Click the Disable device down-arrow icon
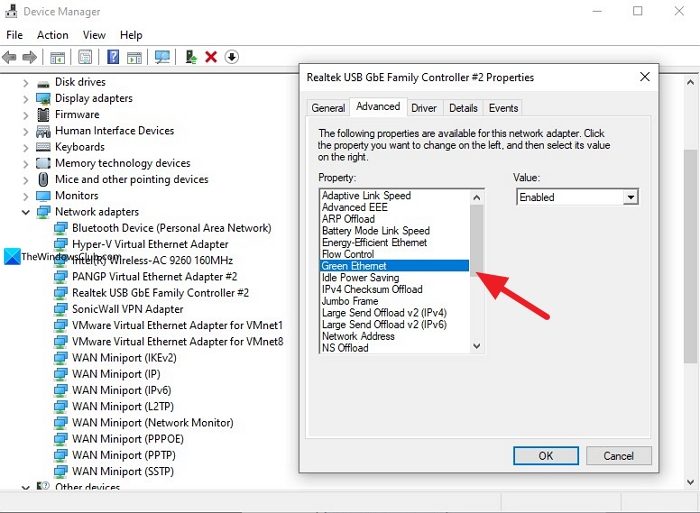 click(232, 57)
